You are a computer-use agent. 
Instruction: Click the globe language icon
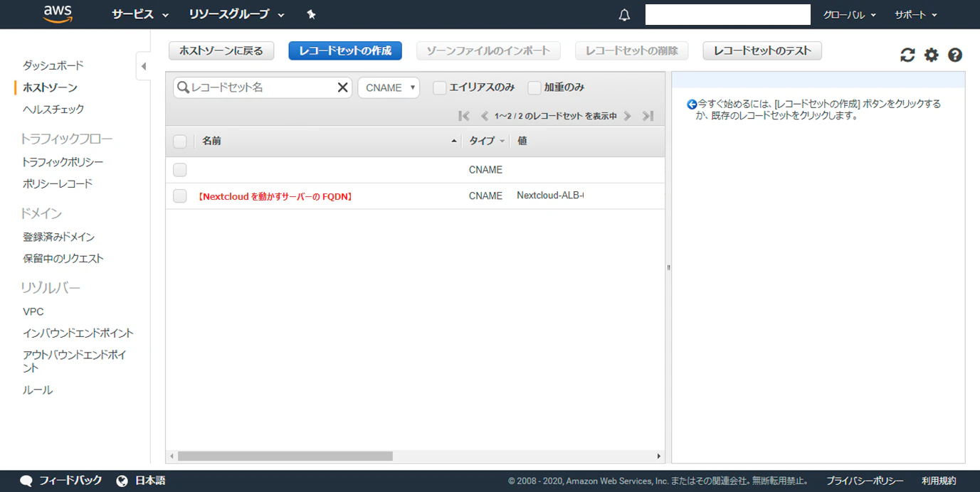122,481
